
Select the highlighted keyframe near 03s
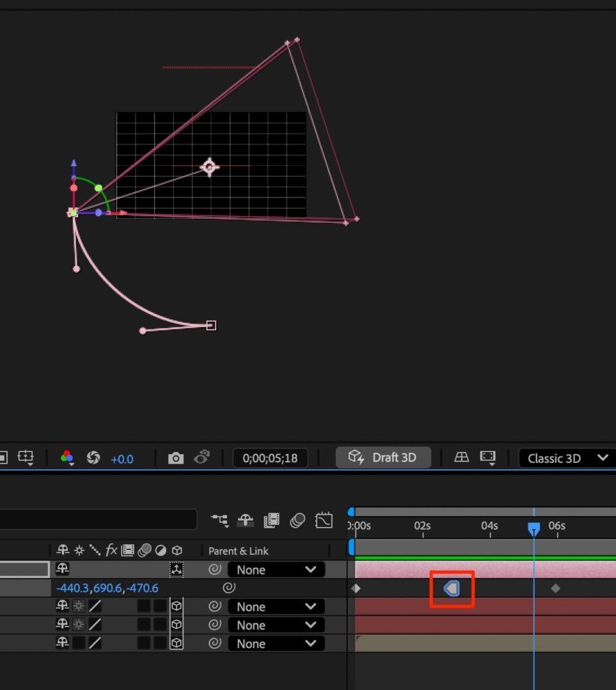coord(452,588)
